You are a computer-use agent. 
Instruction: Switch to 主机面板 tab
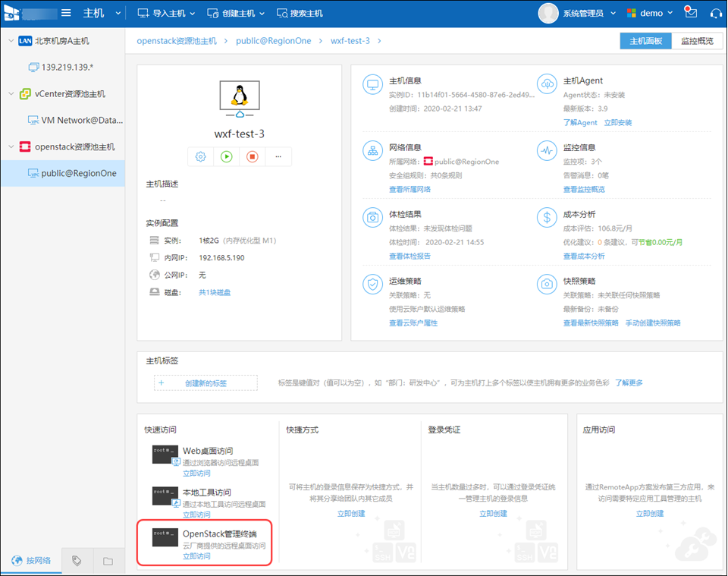(x=645, y=41)
